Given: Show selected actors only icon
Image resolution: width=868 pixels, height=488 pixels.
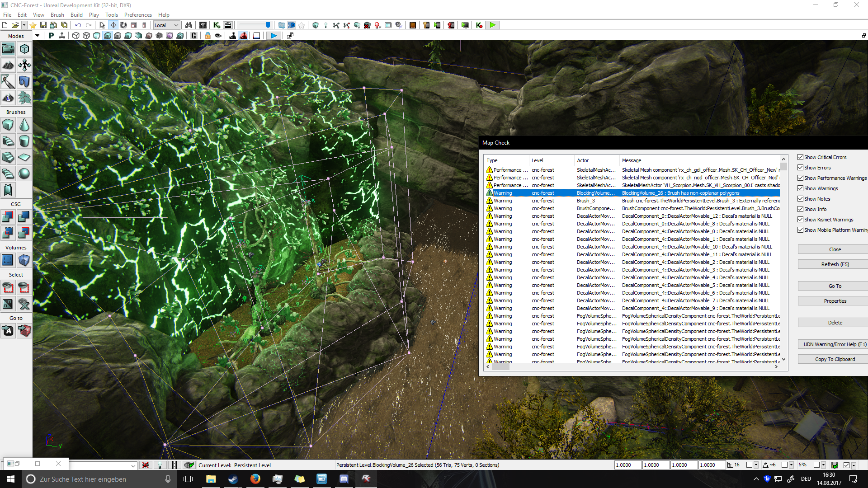Looking at the screenshot, I should 8,287.
